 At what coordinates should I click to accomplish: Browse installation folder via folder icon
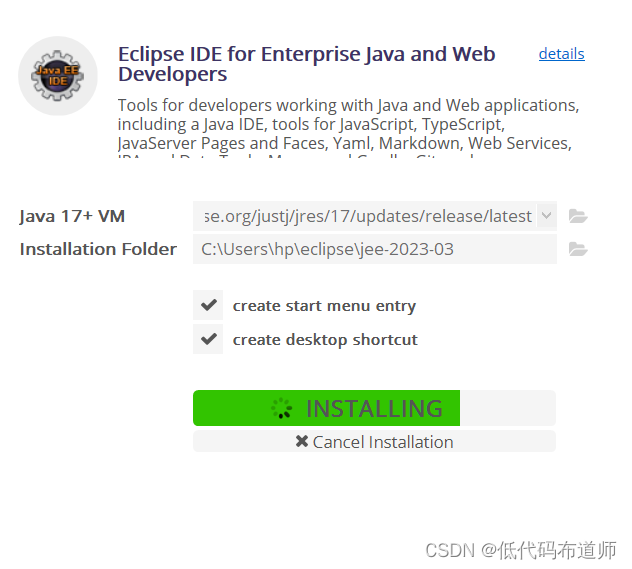point(578,249)
